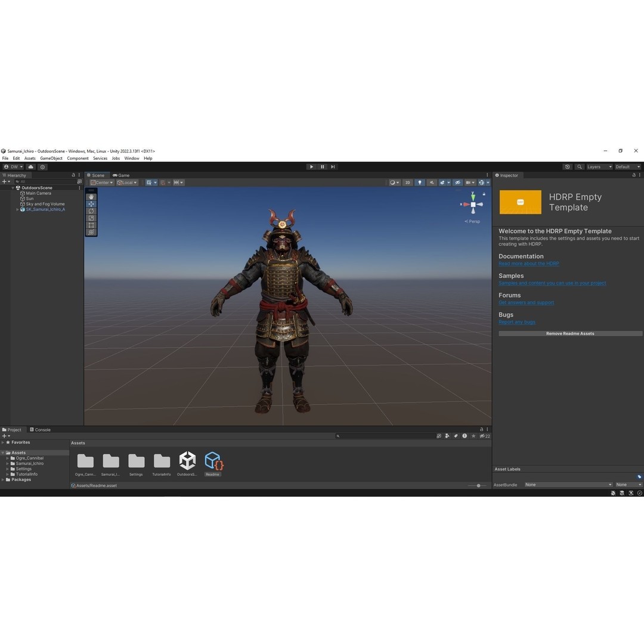Click Report any bugs link
The image size is (644, 644).
point(516,322)
